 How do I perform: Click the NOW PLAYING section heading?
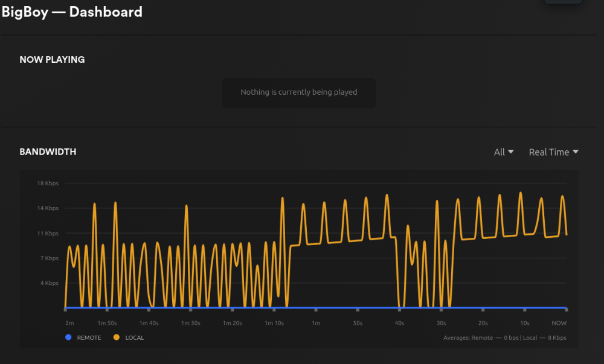point(52,60)
